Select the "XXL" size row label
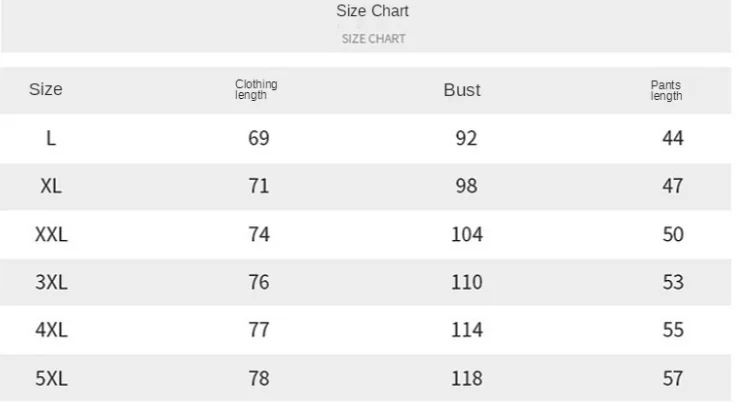Viewport: 744px width, 419px height. (x=51, y=234)
